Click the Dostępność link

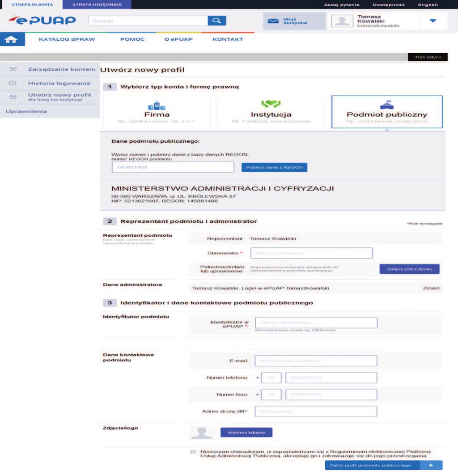(389, 5)
